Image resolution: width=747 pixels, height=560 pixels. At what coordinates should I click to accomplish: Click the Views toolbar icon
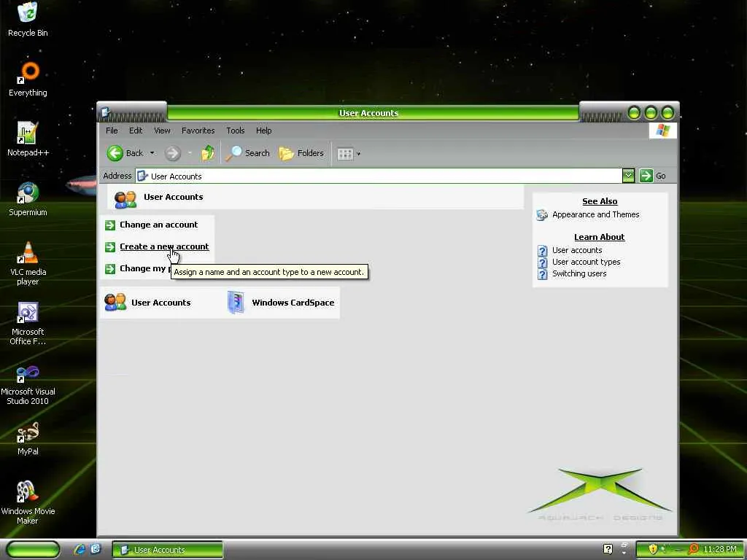click(x=345, y=154)
